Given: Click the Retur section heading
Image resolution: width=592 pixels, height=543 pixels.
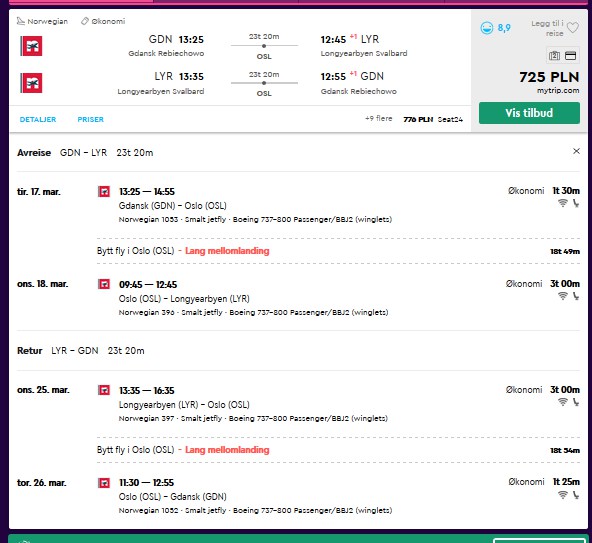Looking at the screenshot, I should click(29, 350).
